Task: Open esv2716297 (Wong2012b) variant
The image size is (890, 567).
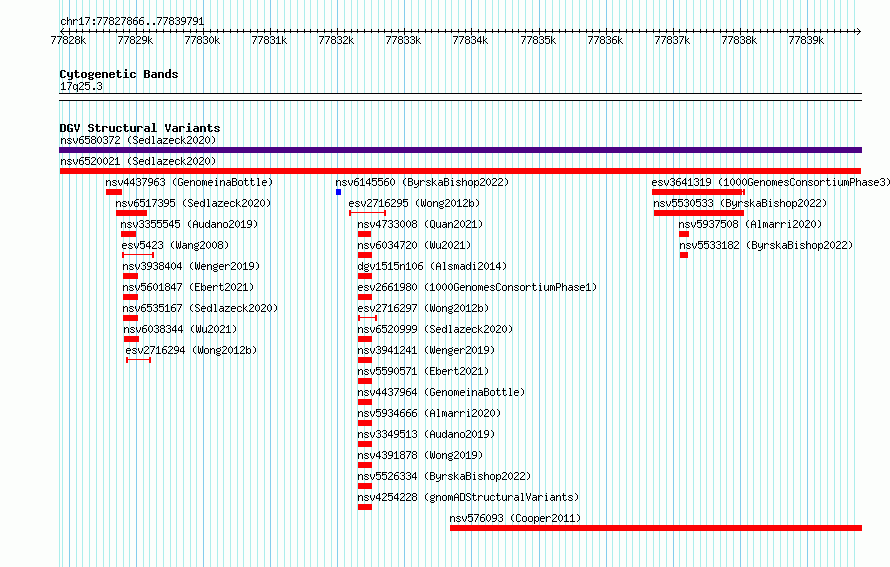Action: [x=423, y=308]
